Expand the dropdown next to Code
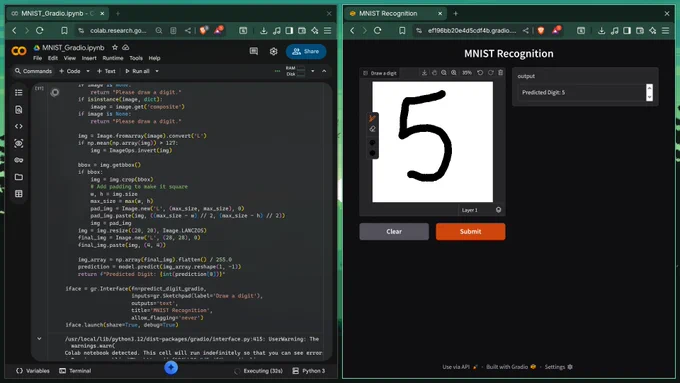 point(88,71)
